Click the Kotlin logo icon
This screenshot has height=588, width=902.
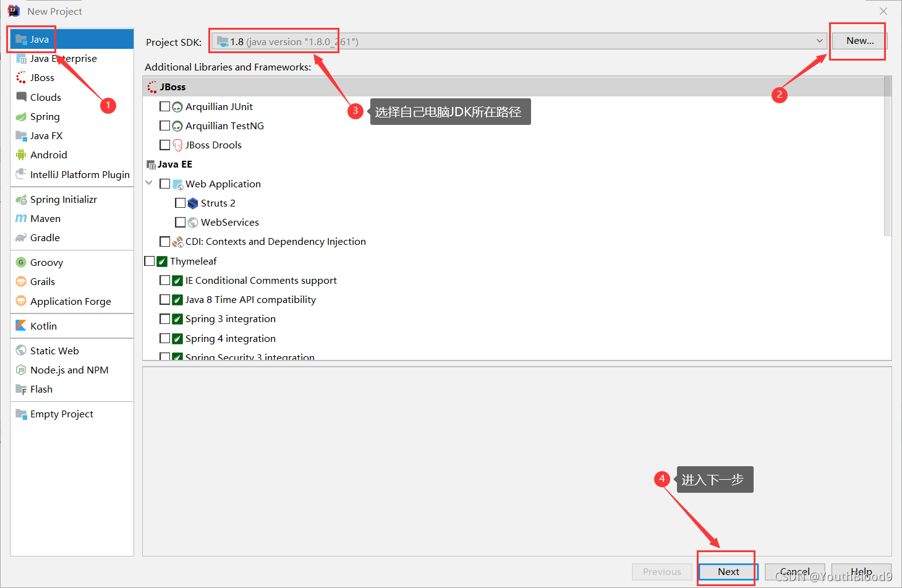[21, 326]
